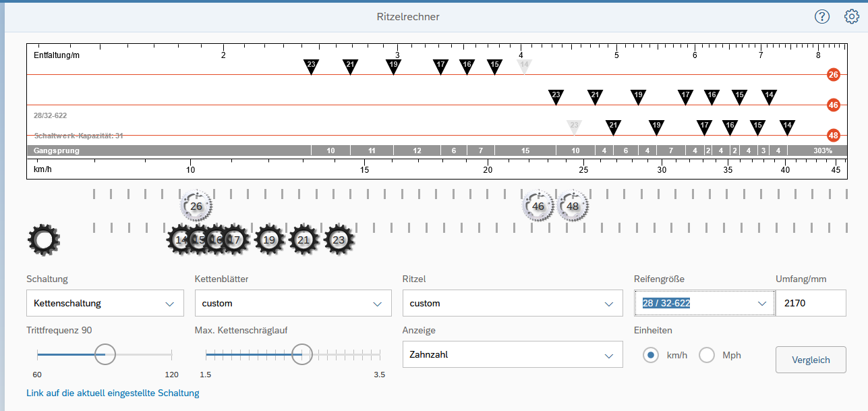
Task: Open the help question mark icon
Action: coord(821,17)
